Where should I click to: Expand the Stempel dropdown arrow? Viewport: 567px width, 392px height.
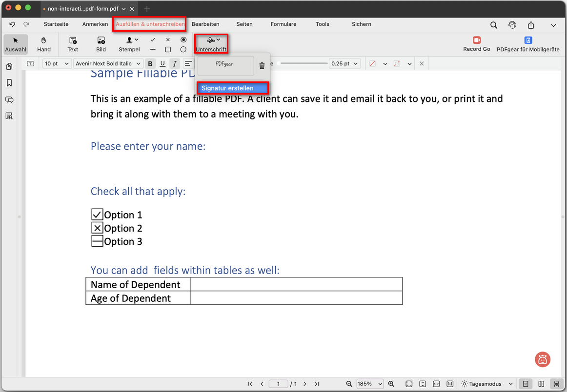coord(136,39)
